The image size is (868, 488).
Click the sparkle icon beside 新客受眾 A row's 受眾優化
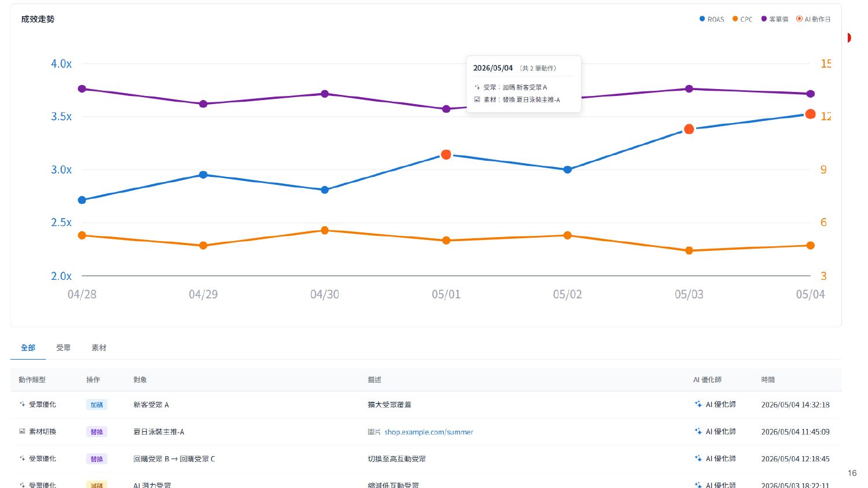coord(22,405)
